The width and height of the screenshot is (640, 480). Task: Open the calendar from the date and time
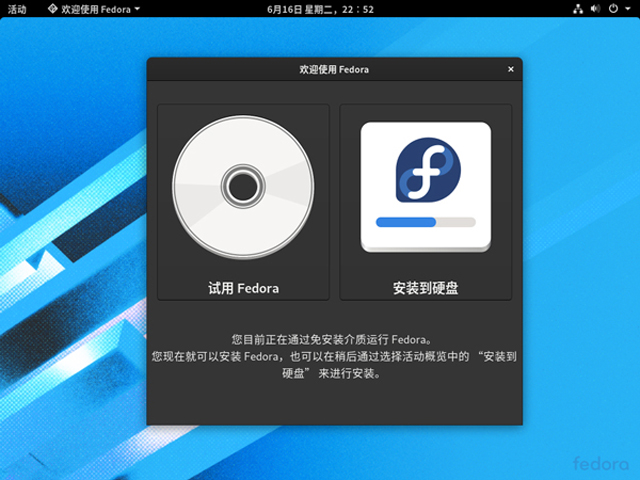320,9
